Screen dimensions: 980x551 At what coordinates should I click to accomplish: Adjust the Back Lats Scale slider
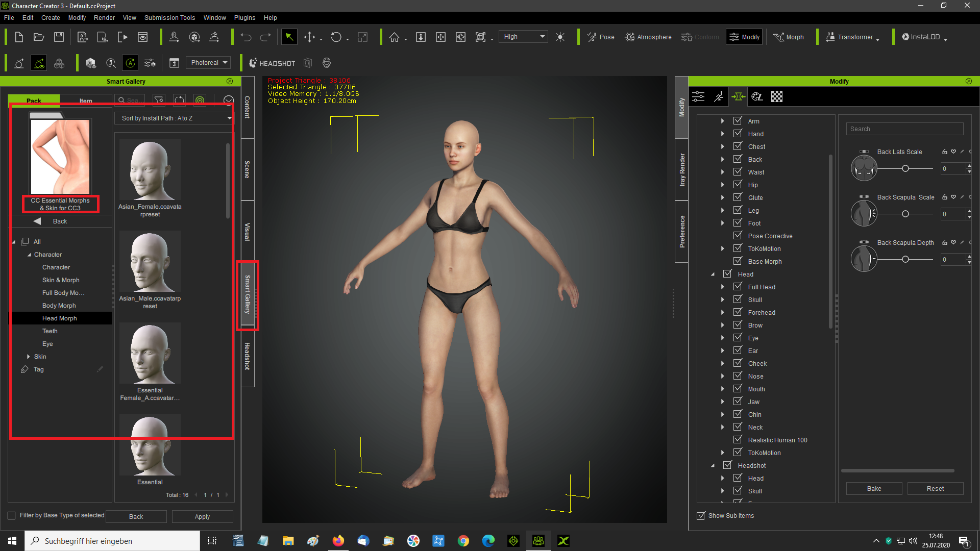point(905,168)
